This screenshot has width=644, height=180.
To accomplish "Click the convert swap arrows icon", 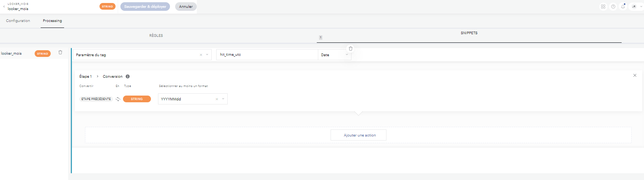I will pyautogui.click(x=118, y=99).
